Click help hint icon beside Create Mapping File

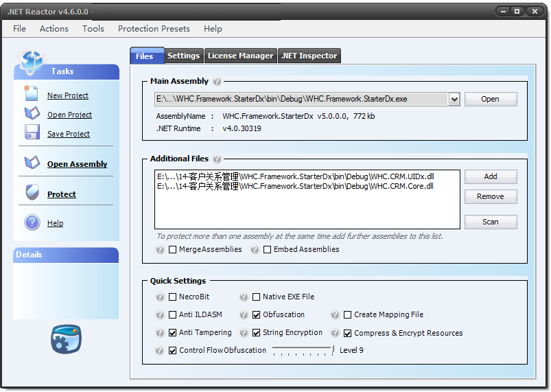335,314
